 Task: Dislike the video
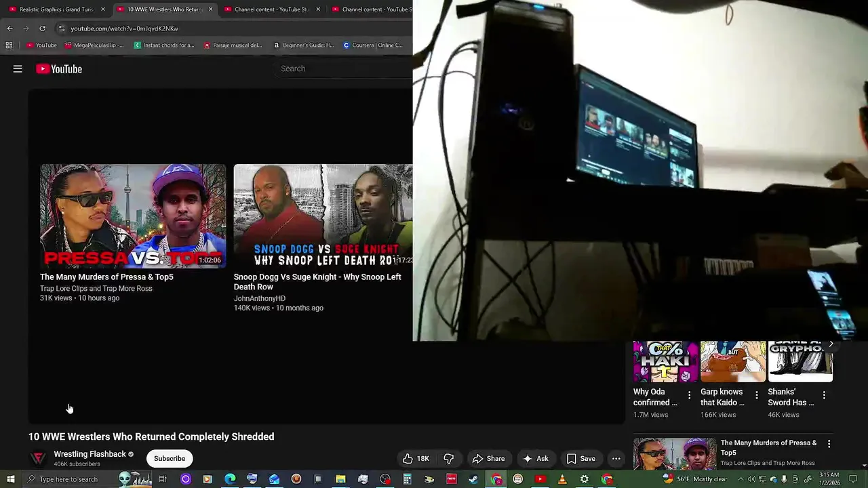click(448, 459)
